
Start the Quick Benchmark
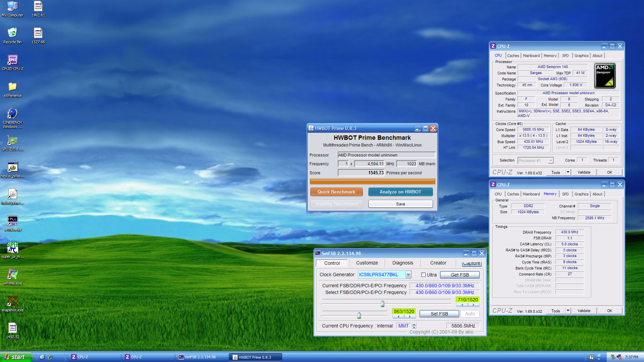[336, 192]
